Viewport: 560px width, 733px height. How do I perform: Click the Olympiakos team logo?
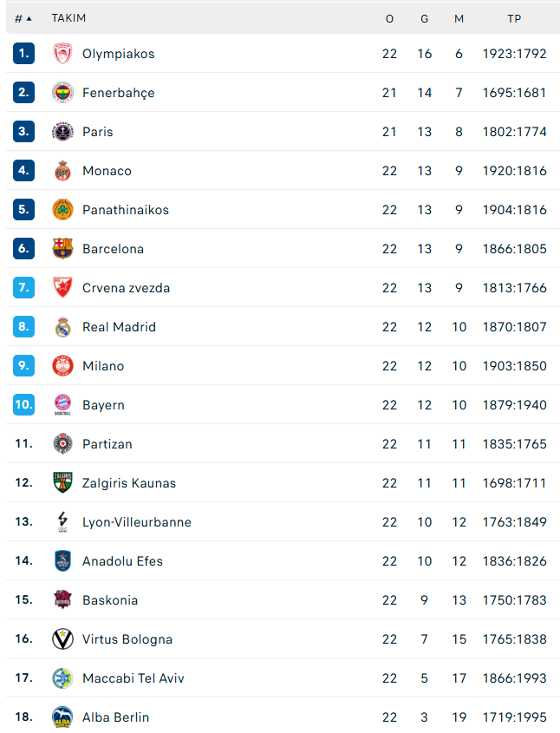pyautogui.click(x=62, y=54)
